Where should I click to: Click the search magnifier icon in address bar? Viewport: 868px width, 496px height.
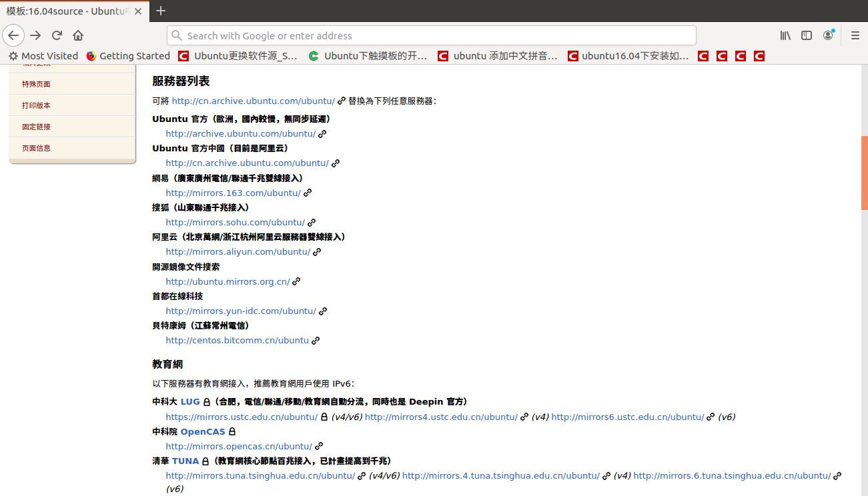pos(177,36)
